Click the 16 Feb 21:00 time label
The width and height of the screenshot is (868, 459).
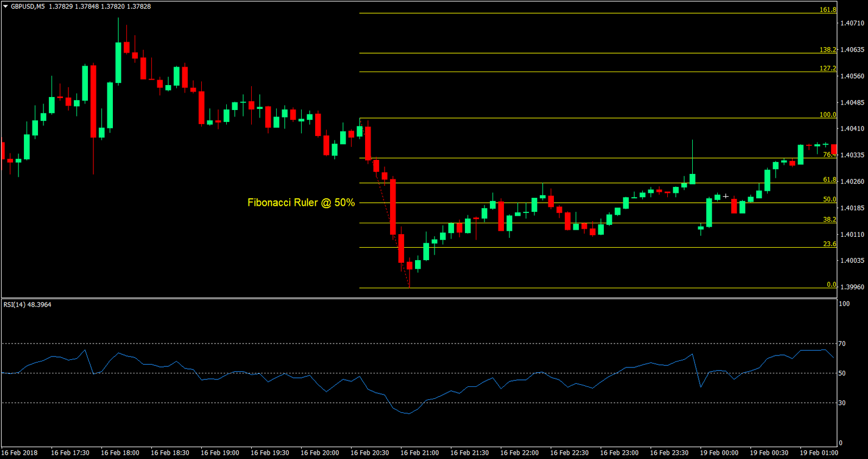tap(419, 453)
